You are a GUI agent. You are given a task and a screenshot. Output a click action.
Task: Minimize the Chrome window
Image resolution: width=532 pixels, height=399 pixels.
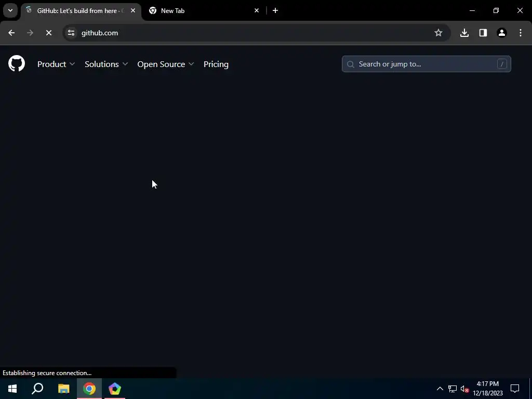[472, 10]
